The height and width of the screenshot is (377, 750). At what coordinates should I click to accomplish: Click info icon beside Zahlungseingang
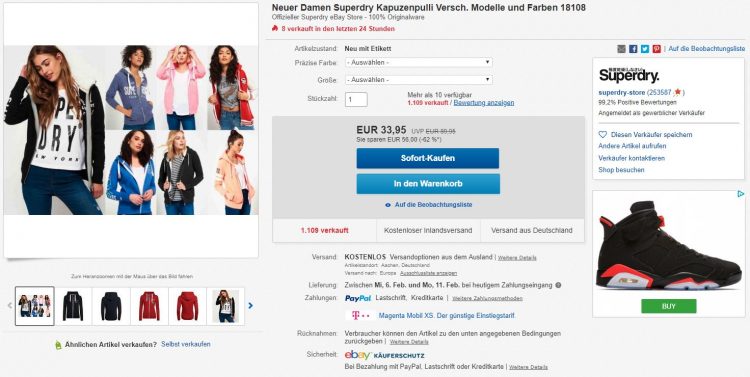click(x=558, y=286)
